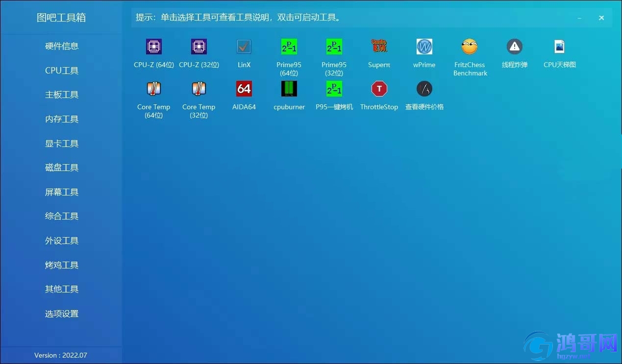Select the wPrime tool icon
Viewport: 622px width, 364px height.
pyautogui.click(x=424, y=47)
